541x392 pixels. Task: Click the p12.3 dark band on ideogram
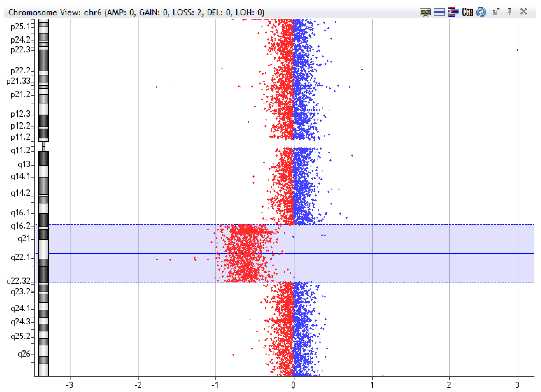pos(43,121)
